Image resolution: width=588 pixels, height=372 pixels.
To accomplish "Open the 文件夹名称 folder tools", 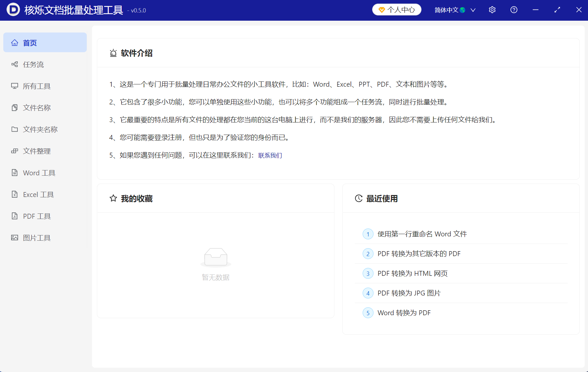I will 40,129.
